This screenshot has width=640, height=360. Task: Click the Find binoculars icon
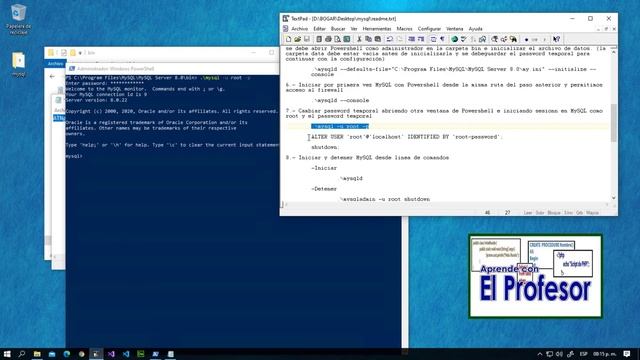494,39
